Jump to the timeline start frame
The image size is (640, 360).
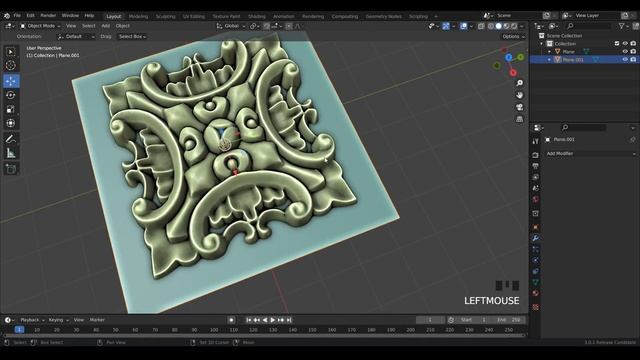pos(249,320)
